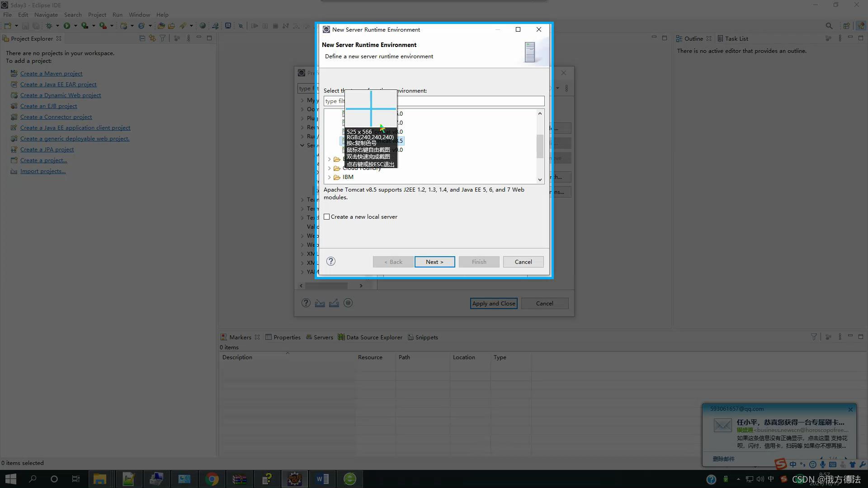Image resolution: width=868 pixels, height=488 pixels.
Task: Open the Run button dropdown arrow
Action: pyautogui.click(x=75, y=26)
